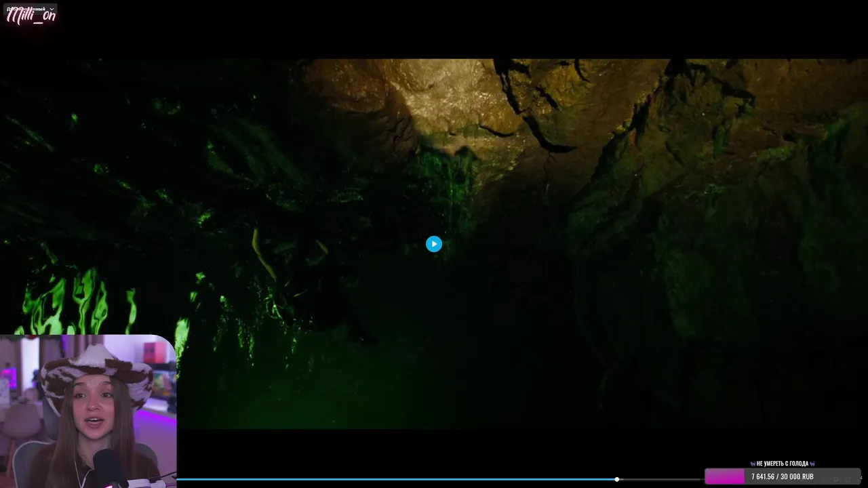Click the donation goal bar reading 7 641.56 / 30 000 RUB
Viewport: 868px width, 488px height.
783,476
